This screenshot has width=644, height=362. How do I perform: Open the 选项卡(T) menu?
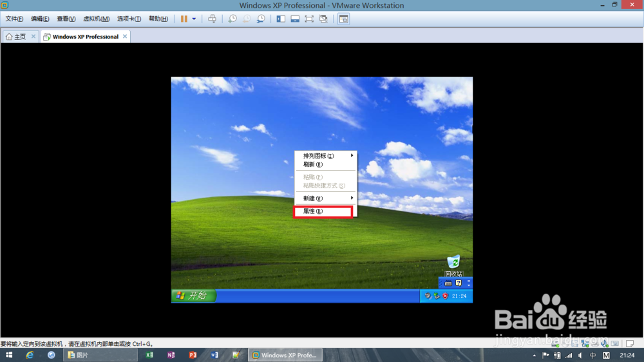(x=129, y=19)
